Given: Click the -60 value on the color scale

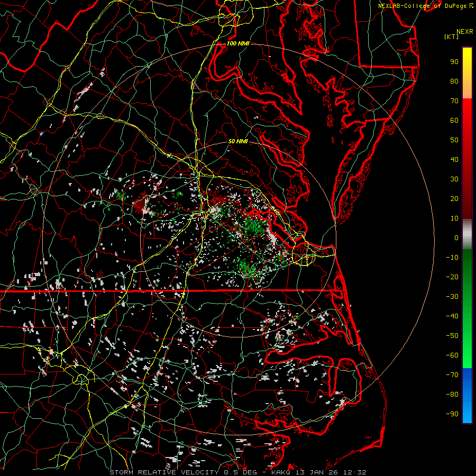Looking at the screenshot, I should click(452, 355).
